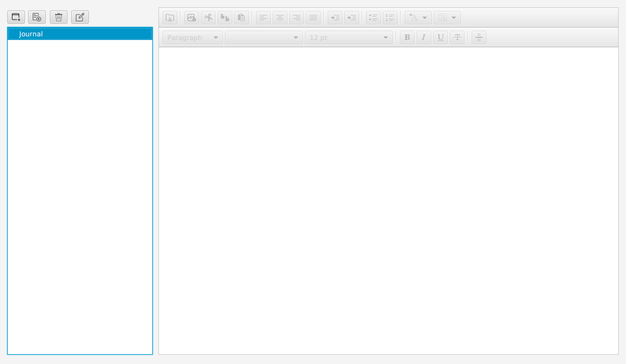This screenshot has height=364, width=626.
Task: Click the add new page icon
Action: tap(37, 17)
